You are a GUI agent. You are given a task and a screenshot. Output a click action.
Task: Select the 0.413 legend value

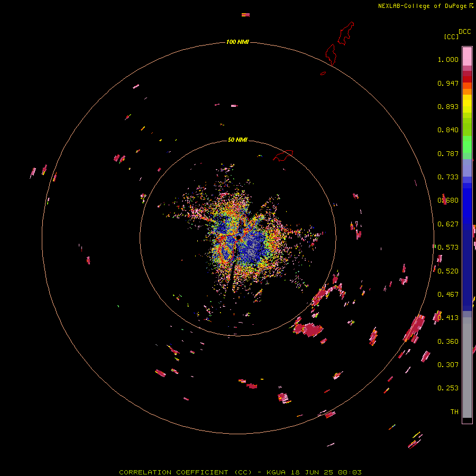448,318
